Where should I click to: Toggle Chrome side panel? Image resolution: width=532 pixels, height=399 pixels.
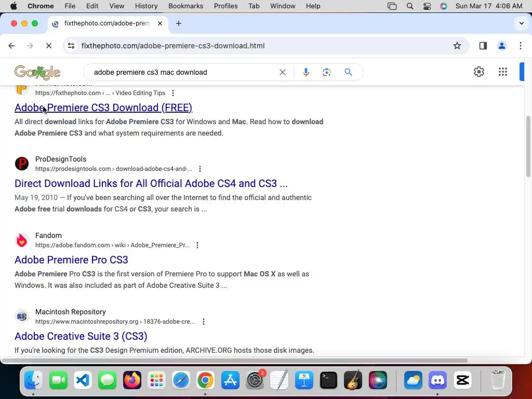pyautogui.click(x=483, y=46)
